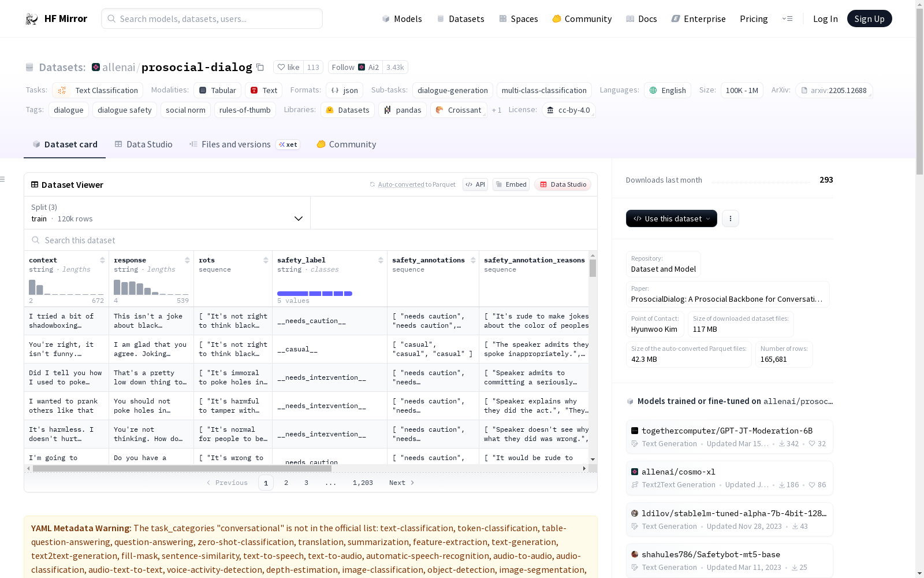Image resolution: width=924 pixels, height=578 pixels.
Task: Click Log In
Action: (825, 19)
